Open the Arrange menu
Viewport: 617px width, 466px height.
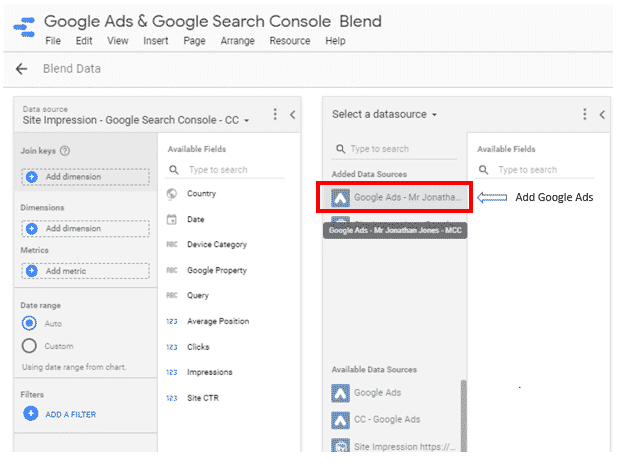237,41
